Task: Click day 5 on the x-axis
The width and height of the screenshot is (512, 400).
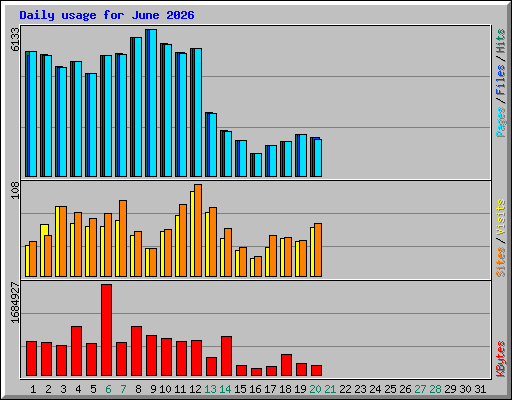Action: (x=93, y=389)
